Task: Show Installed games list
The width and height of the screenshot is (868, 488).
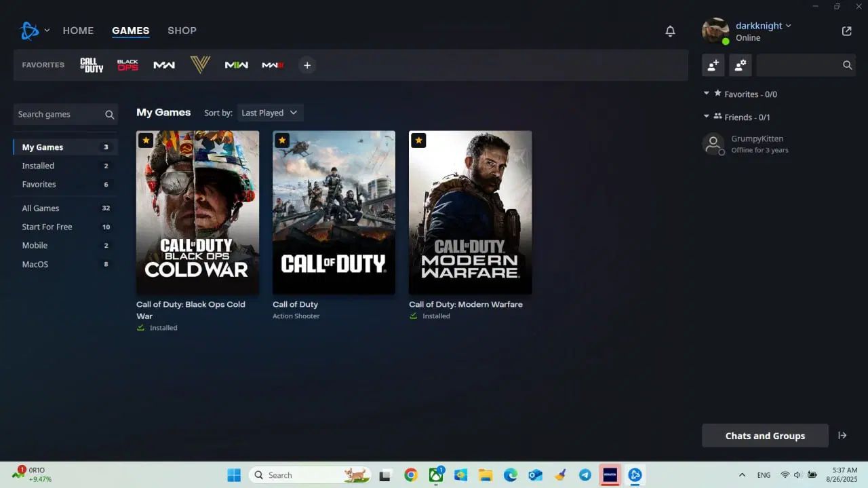Action: (x=66, y=166)
